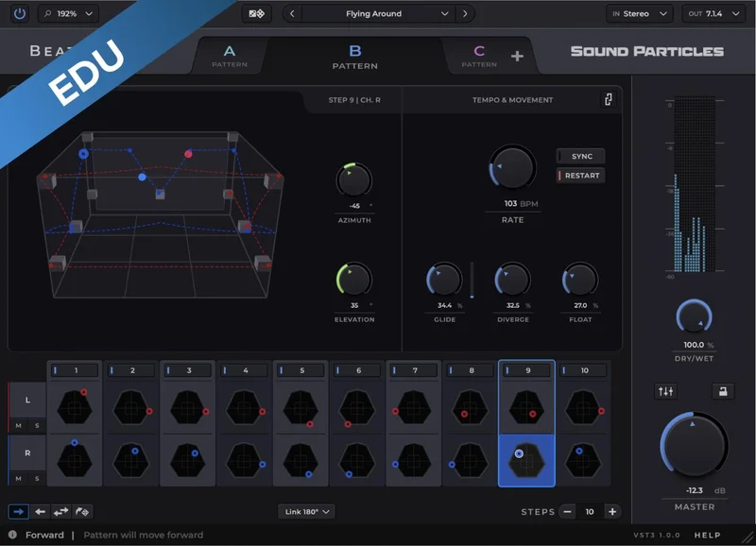Go to the next preset arrow
The height and width of the screenshot is (546, 756).
pyautogui.click(x=465, y=13)
